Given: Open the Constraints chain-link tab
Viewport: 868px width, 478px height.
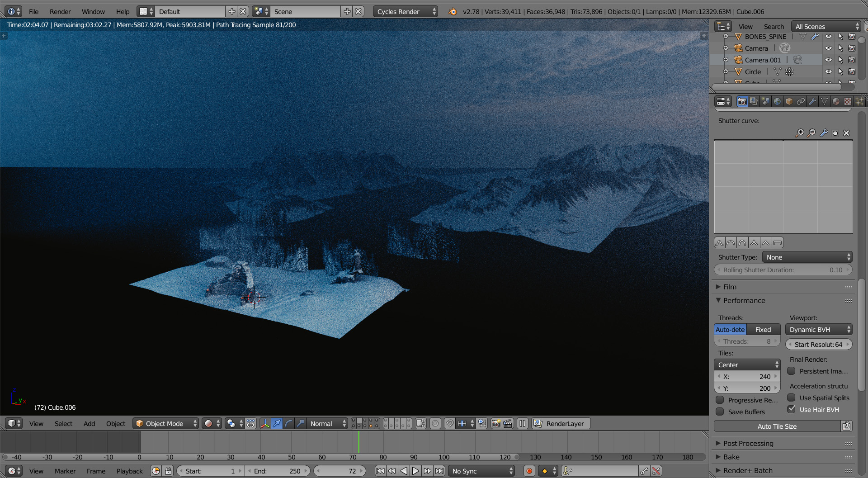Looking at the screenshot, I should click(801, 101).
